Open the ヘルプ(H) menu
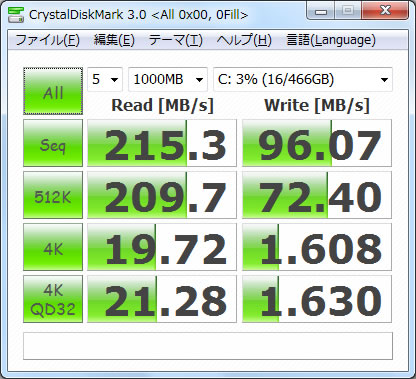 point(244,40)
